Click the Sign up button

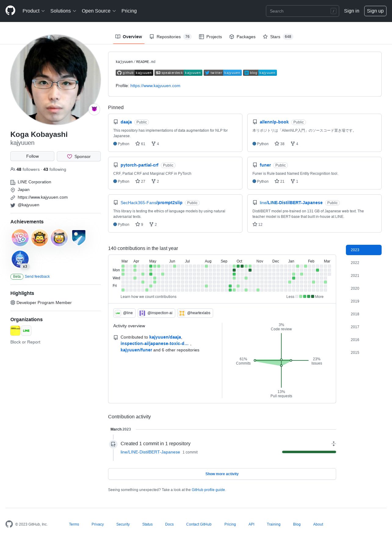[x=375, y=11]
